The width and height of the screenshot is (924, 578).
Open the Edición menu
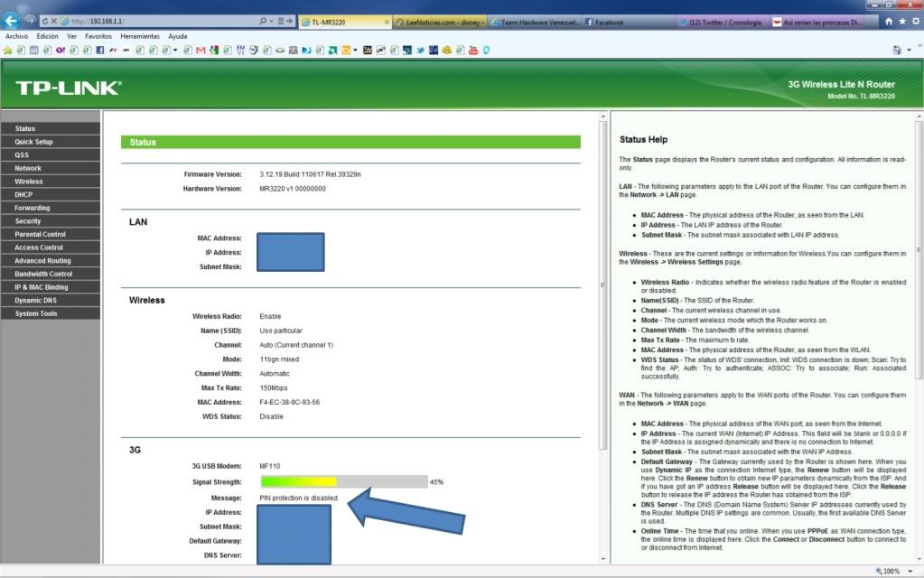click(47, 36)
